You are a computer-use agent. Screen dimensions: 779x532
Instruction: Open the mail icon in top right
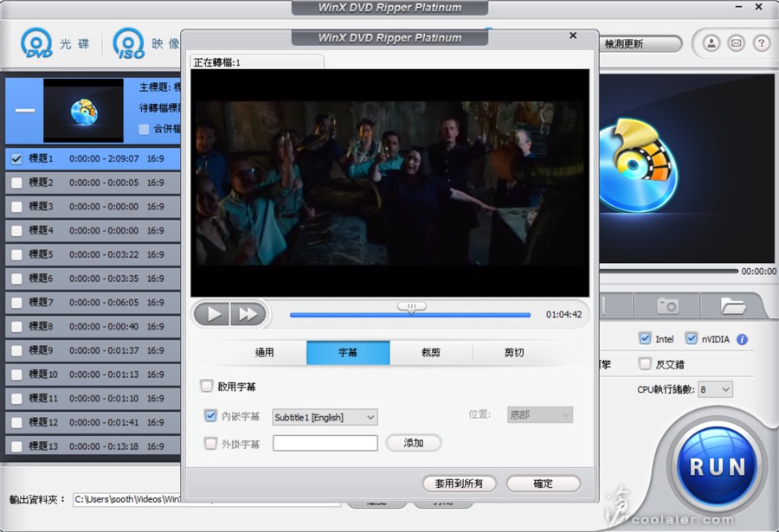(737, 44)
